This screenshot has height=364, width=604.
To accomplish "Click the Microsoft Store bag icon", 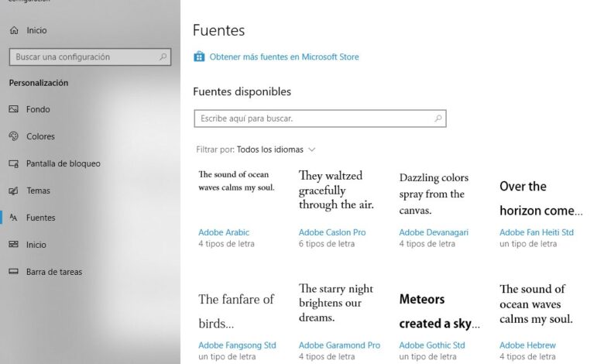I will tap(199, 57).
